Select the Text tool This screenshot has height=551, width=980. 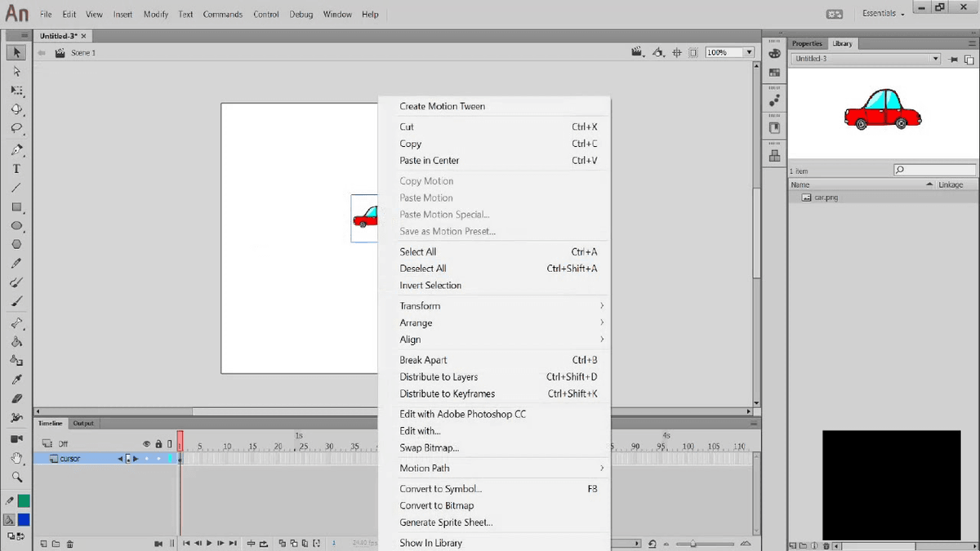[16, 169]
